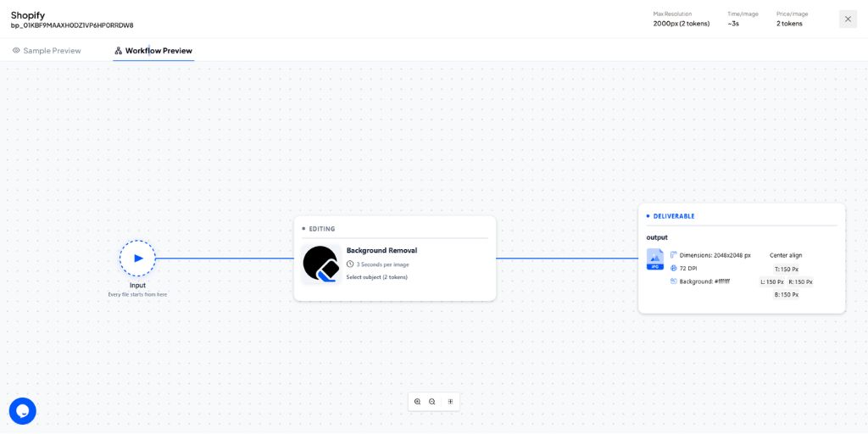Zoom in on the workflow canvas
The width and height of the screenshot is (868, 434).
(417, 402)
